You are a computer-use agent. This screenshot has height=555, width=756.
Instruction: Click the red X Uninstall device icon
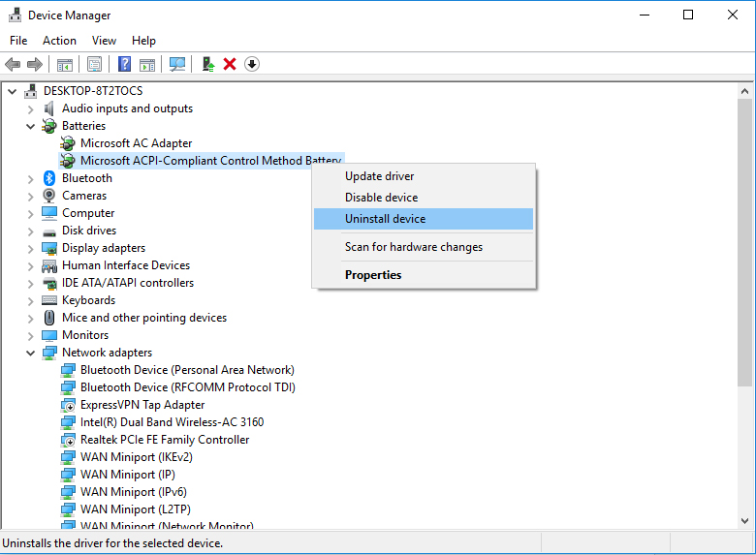[x=230, y=64]
